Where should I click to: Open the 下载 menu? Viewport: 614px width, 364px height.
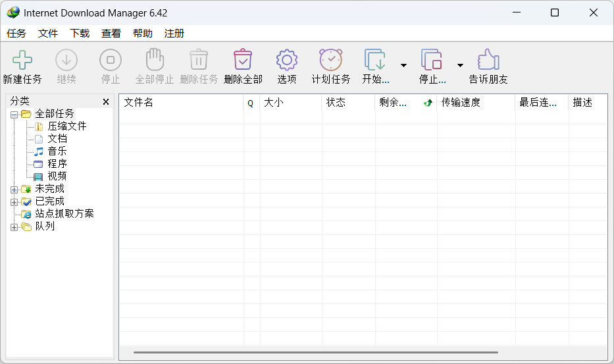(80, 34)
